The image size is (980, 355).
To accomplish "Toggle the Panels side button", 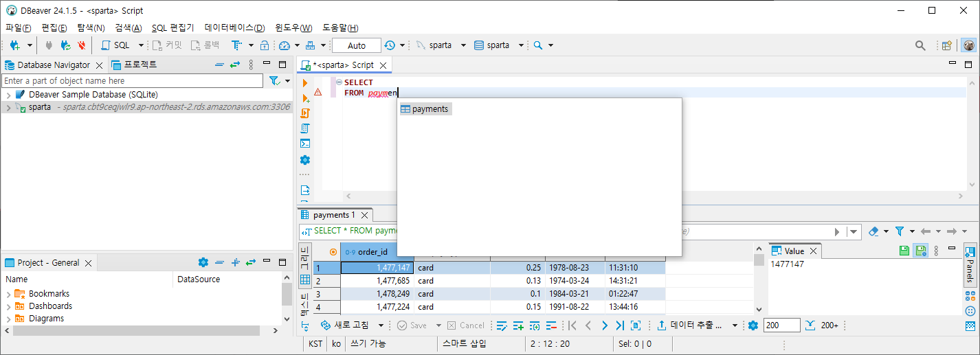I will [x=970, y=265].
